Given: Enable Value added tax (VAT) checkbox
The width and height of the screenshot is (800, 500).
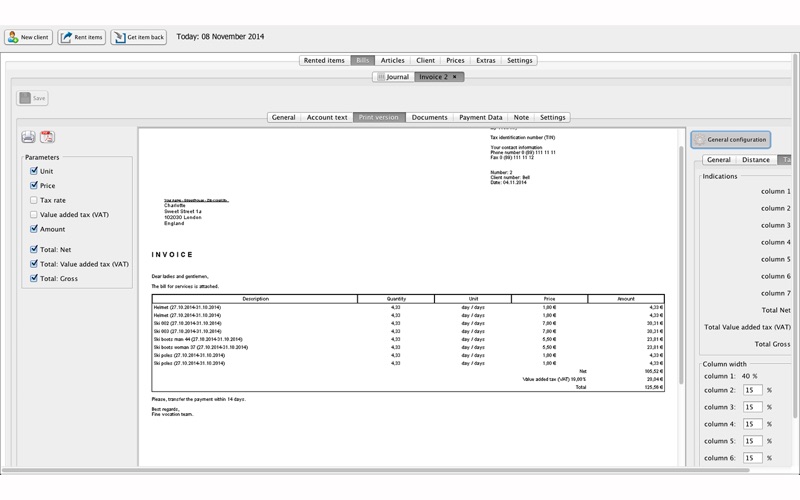Looking at the screenshot, I should pos(34,214).
